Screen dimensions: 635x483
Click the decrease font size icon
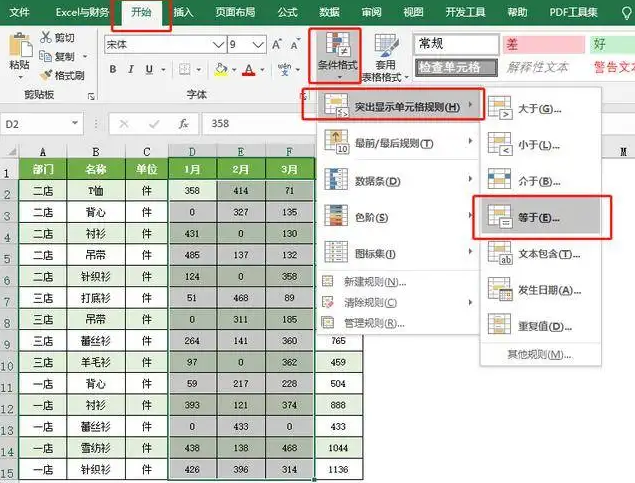pos(295,44)
